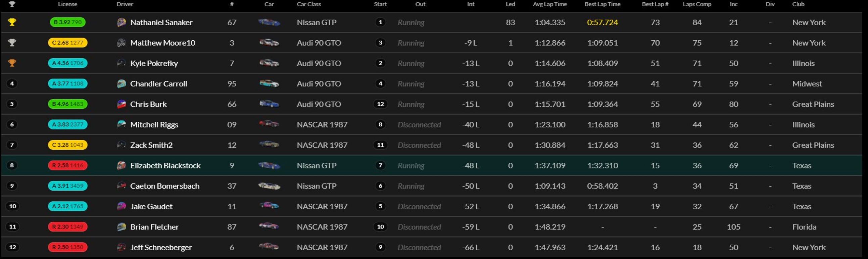Click Chris Burk's helmet icon
868x259 pixels.
tap(121, 104)
